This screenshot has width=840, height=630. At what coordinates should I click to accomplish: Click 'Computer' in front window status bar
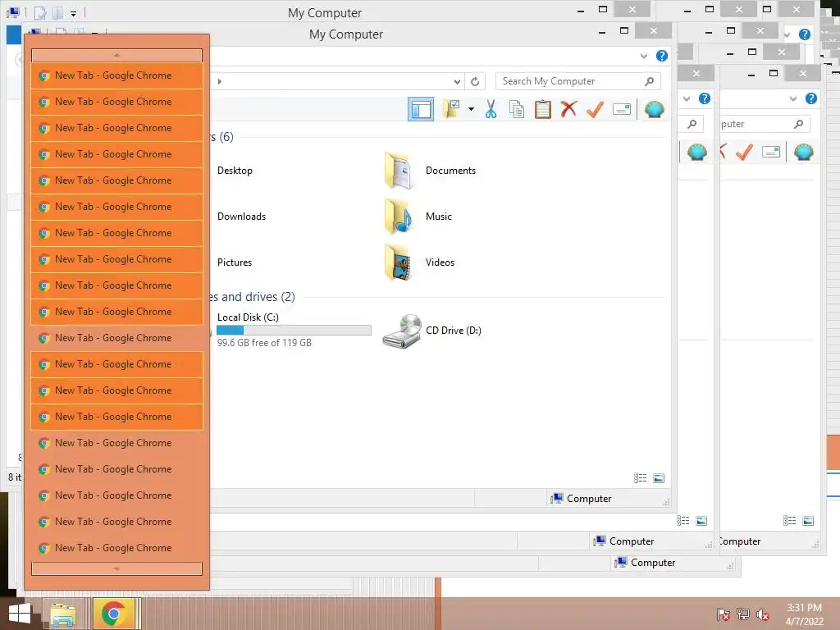tap(589, 499)
